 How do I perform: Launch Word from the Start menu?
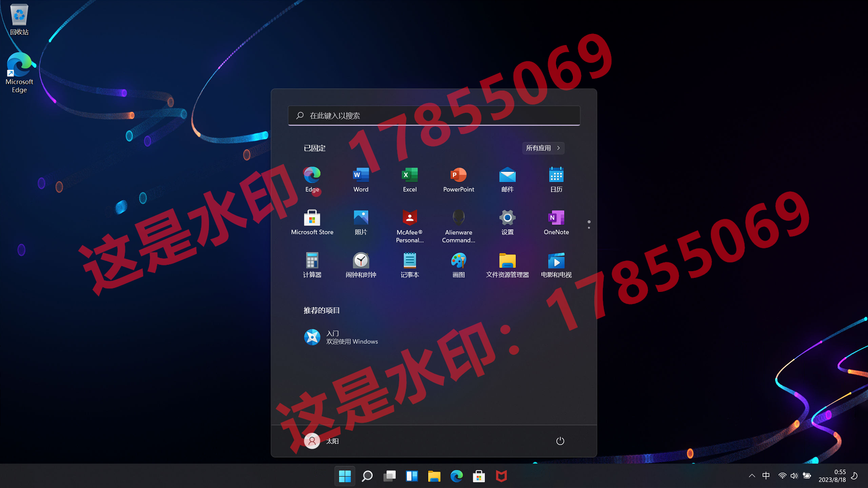[x=361, y=180]
